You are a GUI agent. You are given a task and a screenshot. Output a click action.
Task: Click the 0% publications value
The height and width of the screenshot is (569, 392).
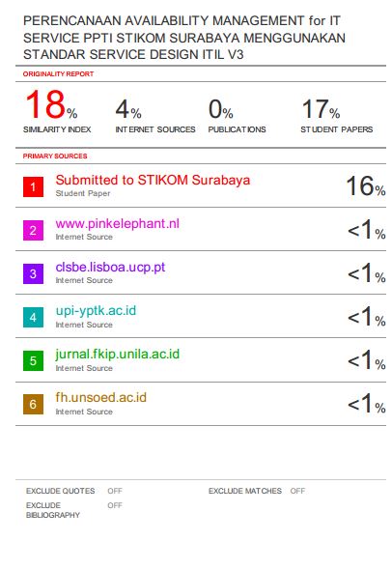(220, 109)
